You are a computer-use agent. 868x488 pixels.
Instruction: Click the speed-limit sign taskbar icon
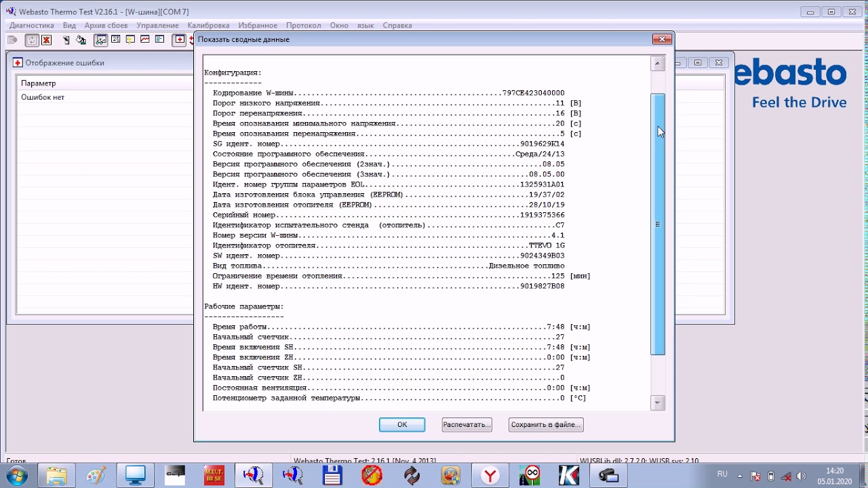[x=530, y=476]
